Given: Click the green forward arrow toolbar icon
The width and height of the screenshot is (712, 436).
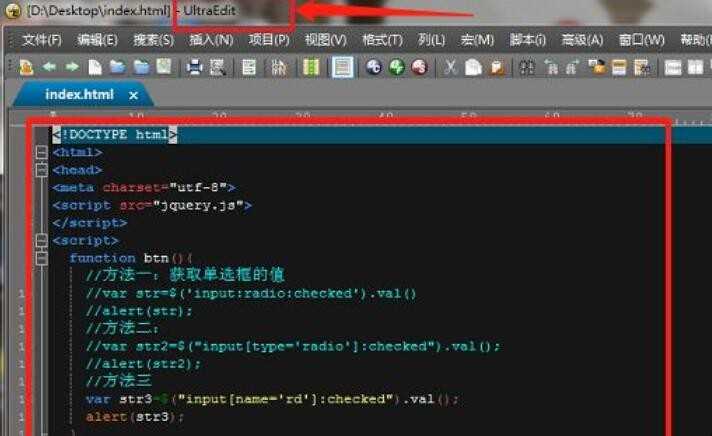Looking at the screenshot, I should point(72,67).
